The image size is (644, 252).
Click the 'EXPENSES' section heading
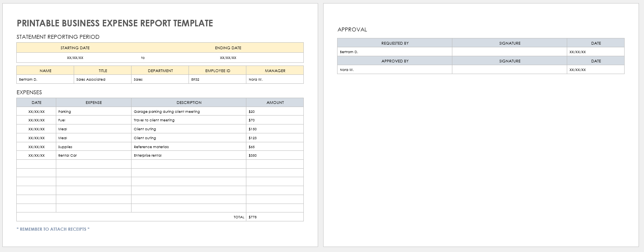29,92
